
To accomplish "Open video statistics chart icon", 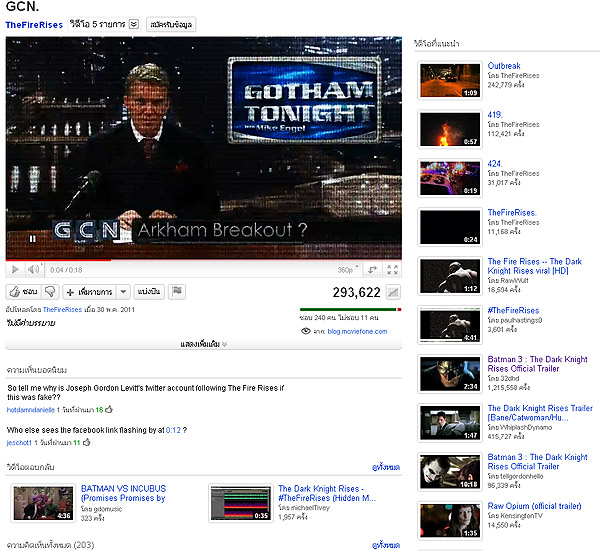I will [x=393, y=292].
